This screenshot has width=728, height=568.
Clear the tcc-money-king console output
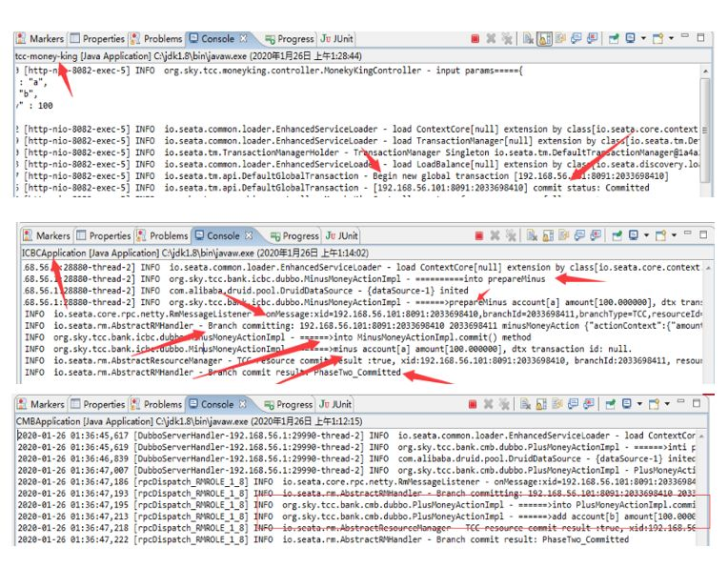pyautogui.click(x=528, y=38)
